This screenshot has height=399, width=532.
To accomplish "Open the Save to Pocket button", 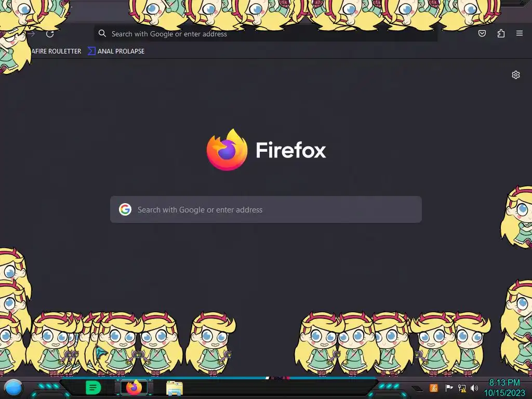I will [x=482, y=33].
